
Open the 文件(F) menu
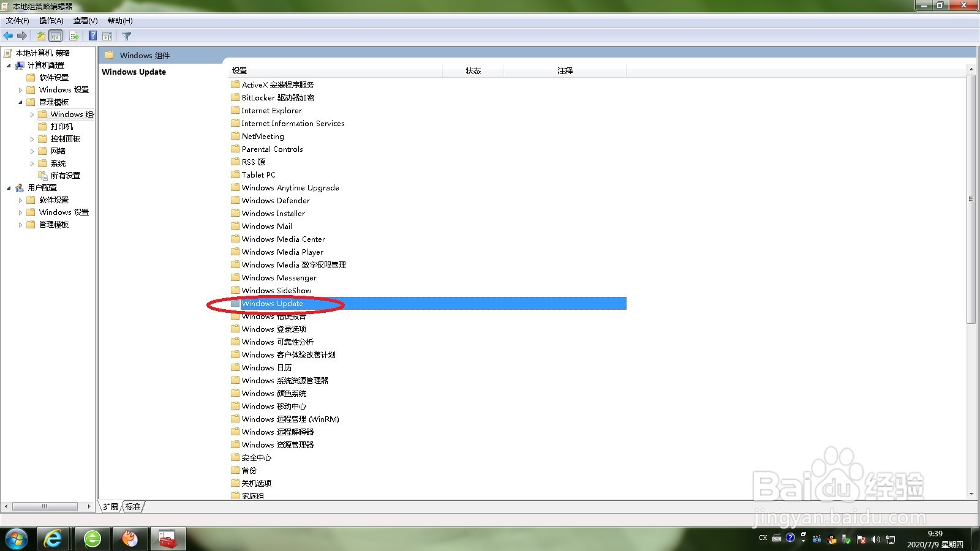click(x=18, y=21)
